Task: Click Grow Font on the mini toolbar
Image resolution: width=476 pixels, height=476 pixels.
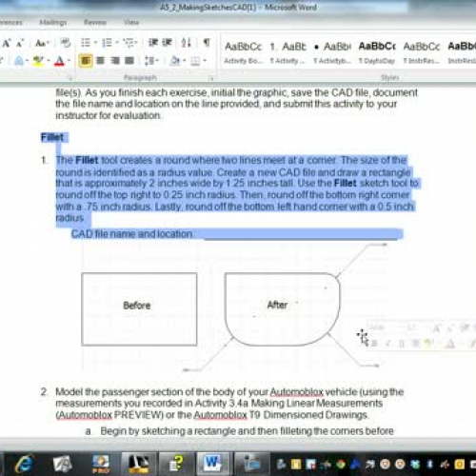Action: [437, 328]
